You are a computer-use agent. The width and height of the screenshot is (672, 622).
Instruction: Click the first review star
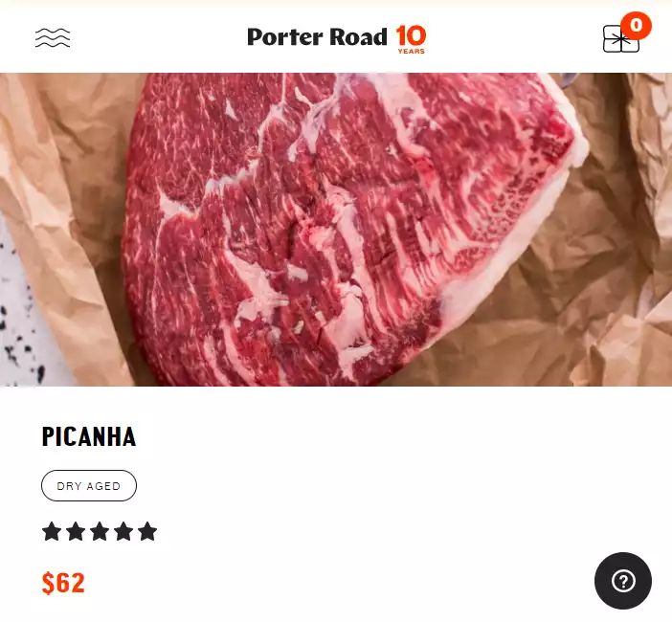[x=52, y=531]
